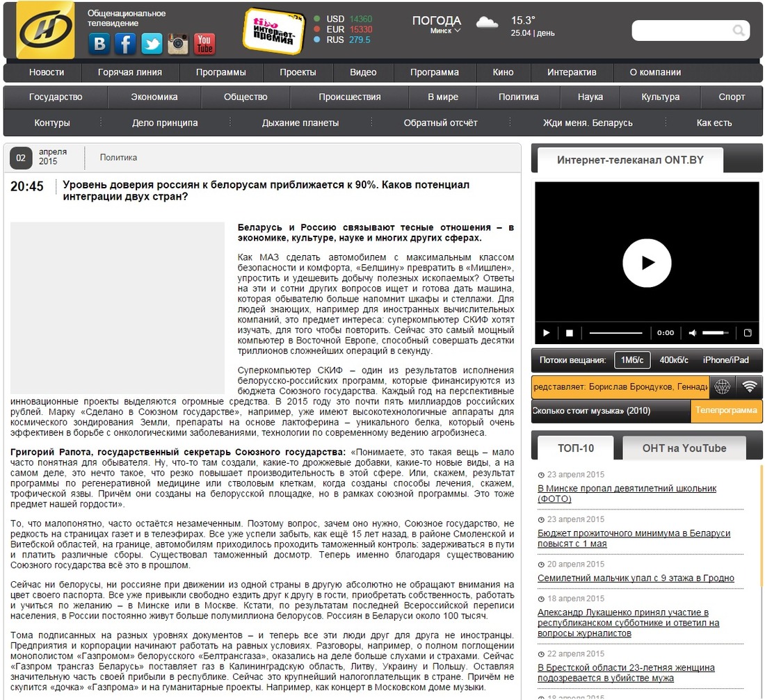
Task: Click the search magnifier icon
Action: pyautogui.click(x=739, y=31)
